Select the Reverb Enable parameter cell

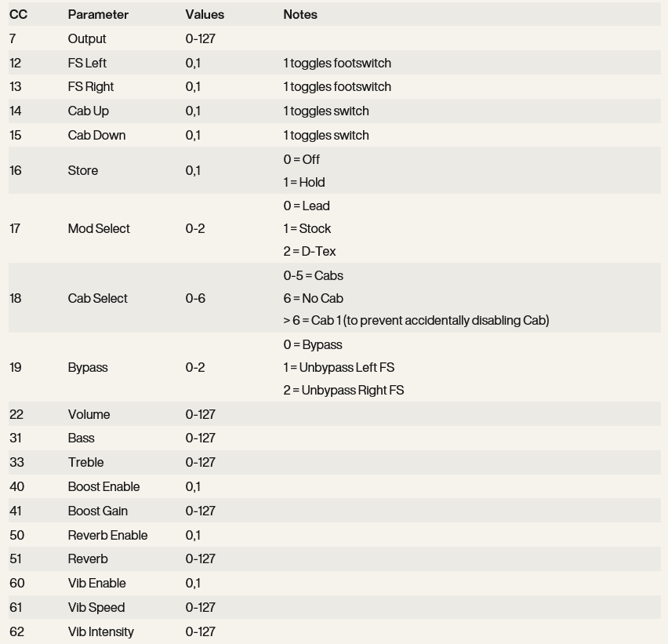pos(107,536)
